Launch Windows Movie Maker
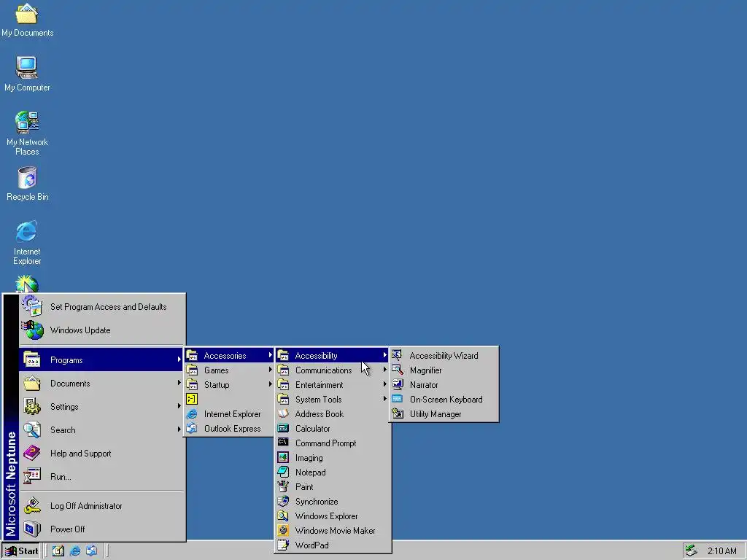The height and width of the screenshot is (560, 747). 333,531
